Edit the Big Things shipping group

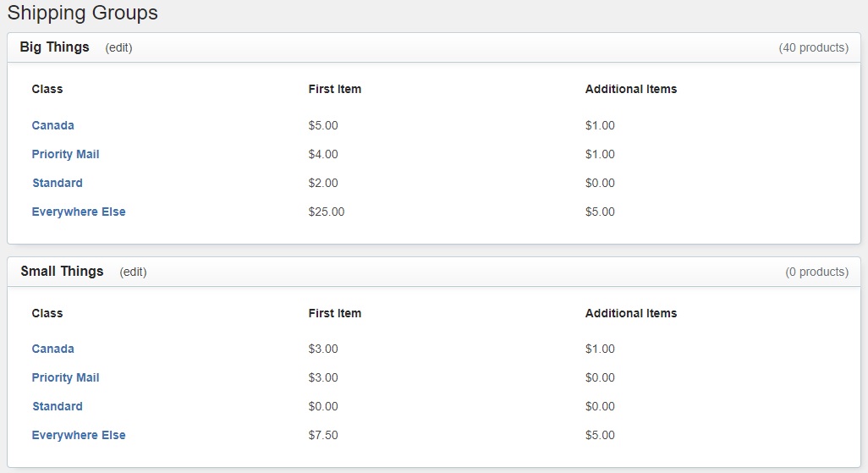pyautogui.click(x=118, y=47)
